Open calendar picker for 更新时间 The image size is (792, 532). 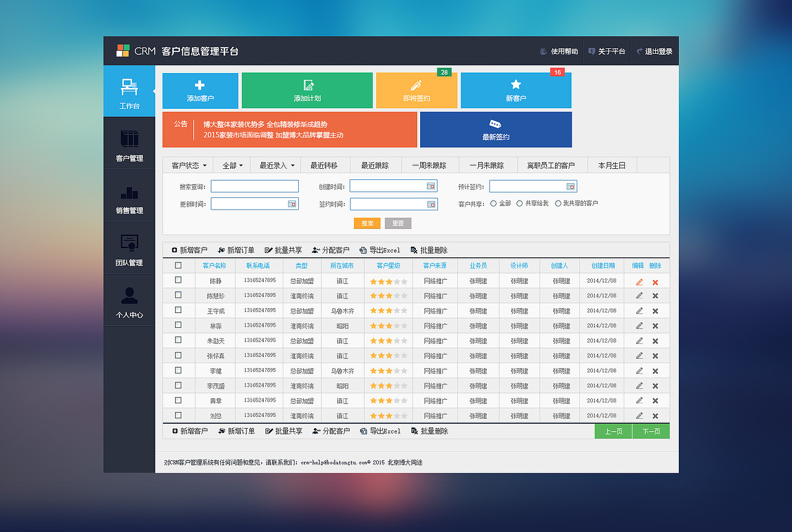(x=292, y=204)
